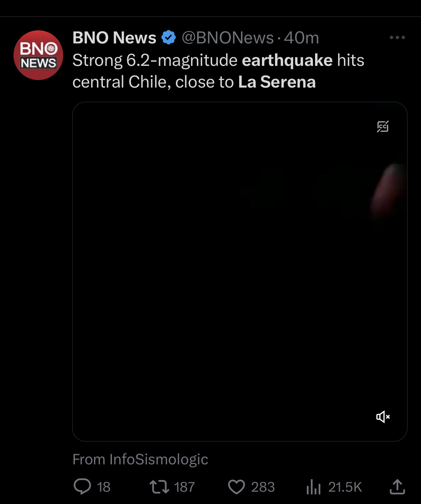
Task: Open the BNO News profile avatar
Action: point(38,55)
